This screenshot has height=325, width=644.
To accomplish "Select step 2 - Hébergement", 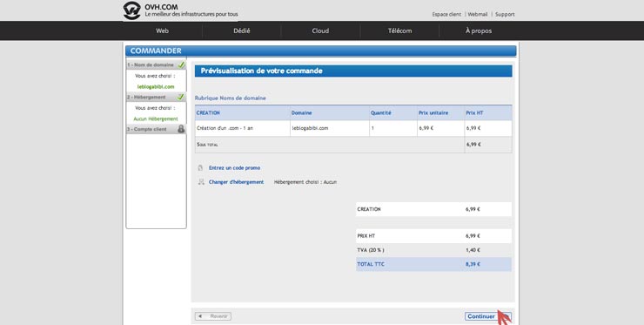I will (x=156, y=97).
